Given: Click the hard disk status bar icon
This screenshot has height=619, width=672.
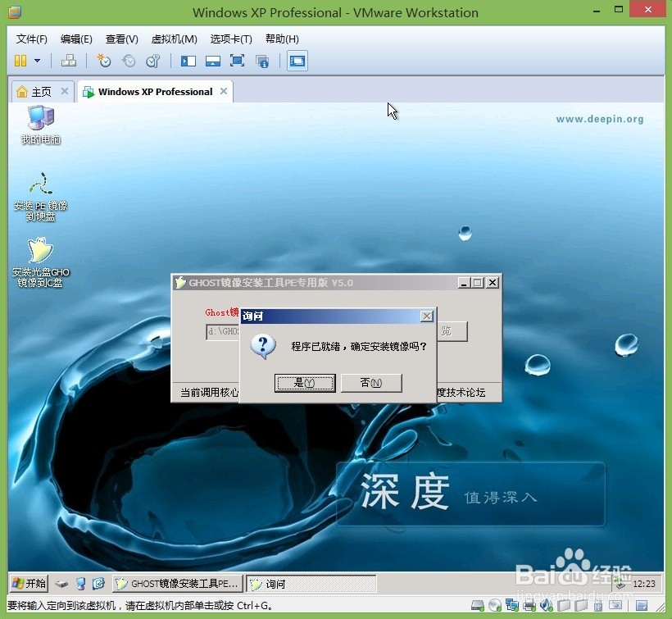Looking at the screenshot, I should pyautogui.click(x=477, y=606).
